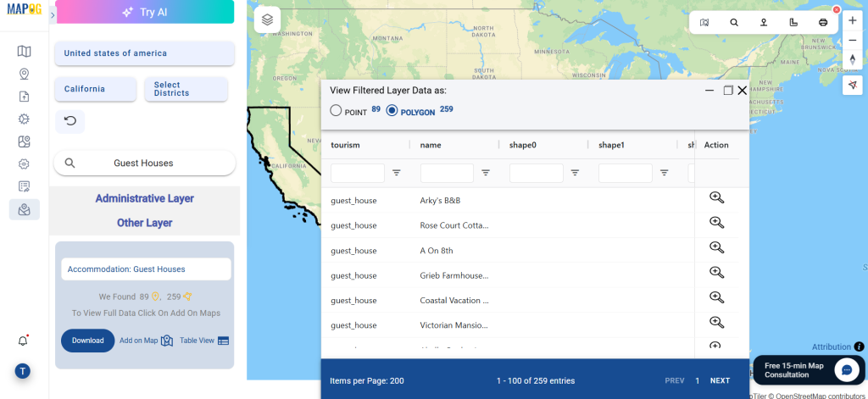Open the upload file sidebar icon
The width and height of the screenshot is (868, 399).
click(x=24, y=97)
